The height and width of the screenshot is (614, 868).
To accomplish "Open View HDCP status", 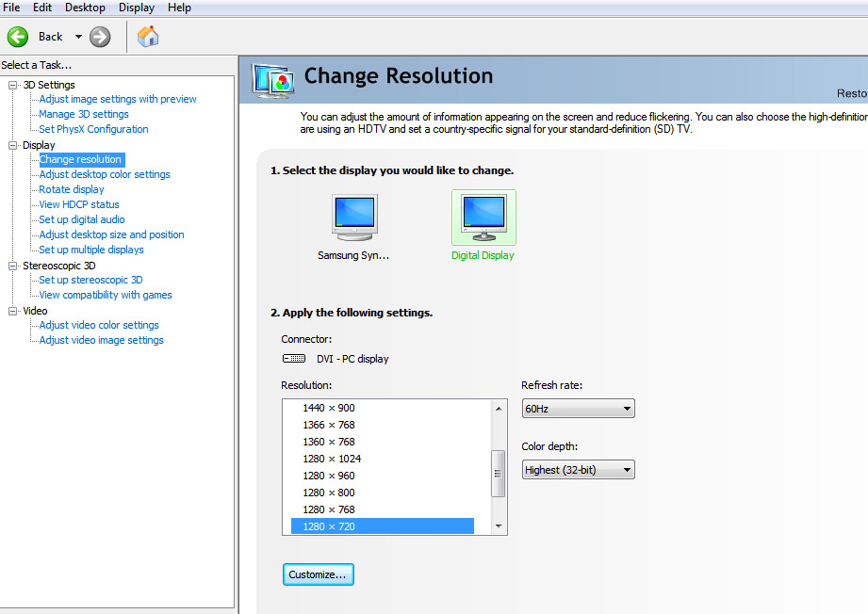I will (x=79, y=204).
